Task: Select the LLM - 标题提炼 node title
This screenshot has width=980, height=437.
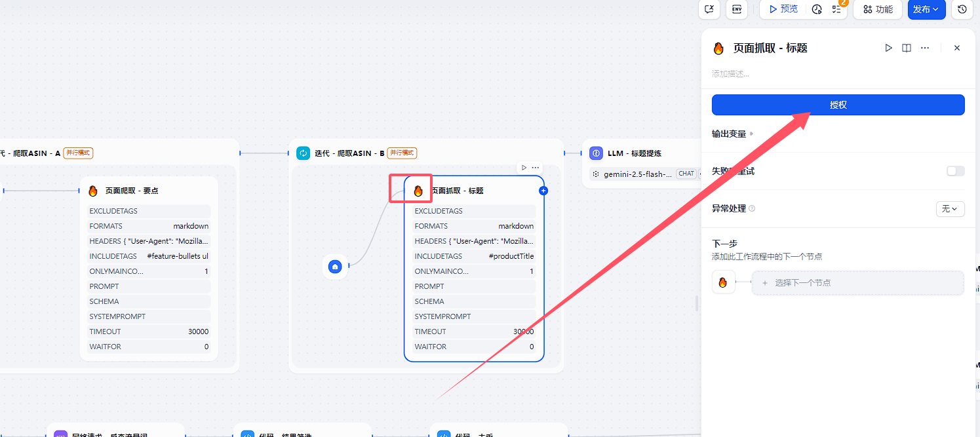Action: click(x=635, y=153)
